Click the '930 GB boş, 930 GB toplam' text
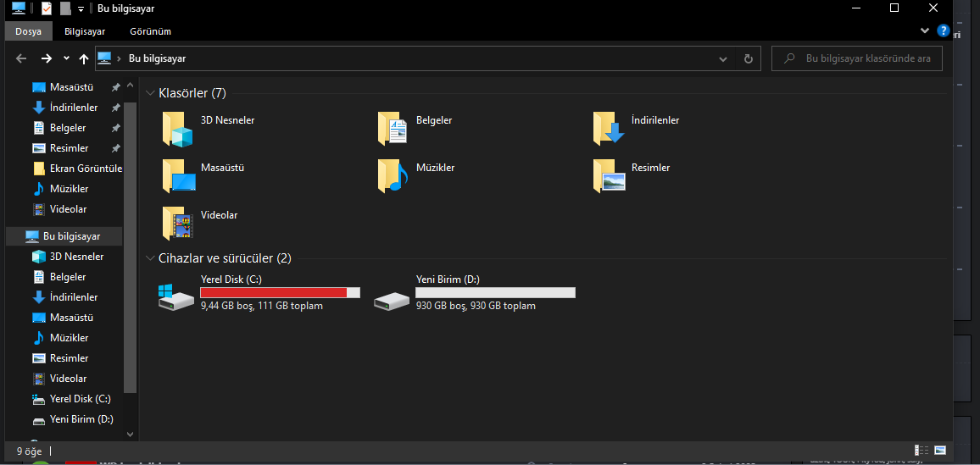This screenshot has height=465, width=980. (x=476, y=306)
